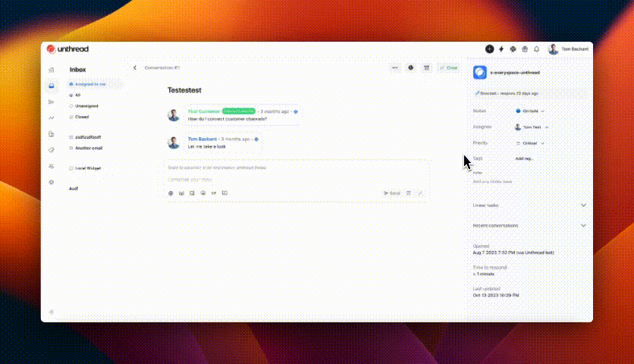Click the blue channel icon in details panel
The height and width of the screenshot is (364, 634).
[480, 73]
